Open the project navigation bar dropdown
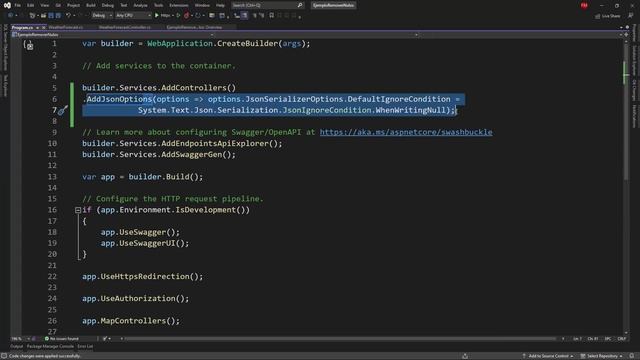640x360 pixels. 112,35
